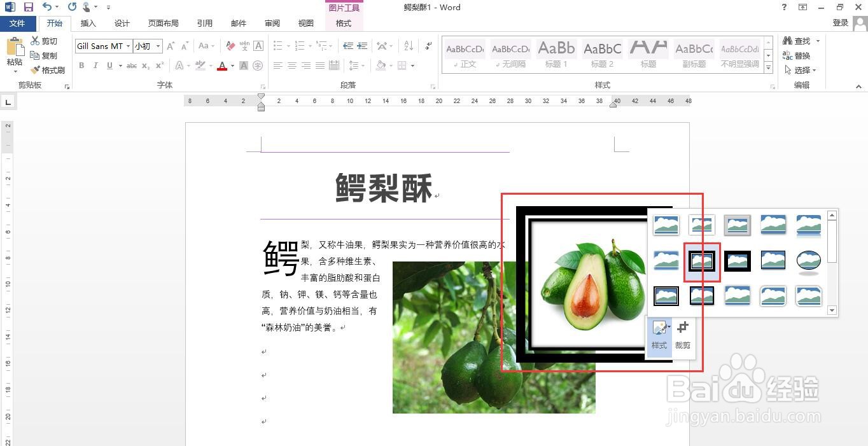Switch to the Page Layout (页面布局) tab
The width and height of the screenshot is (868, 446).
pyautogui.click(x=164, y=24)
